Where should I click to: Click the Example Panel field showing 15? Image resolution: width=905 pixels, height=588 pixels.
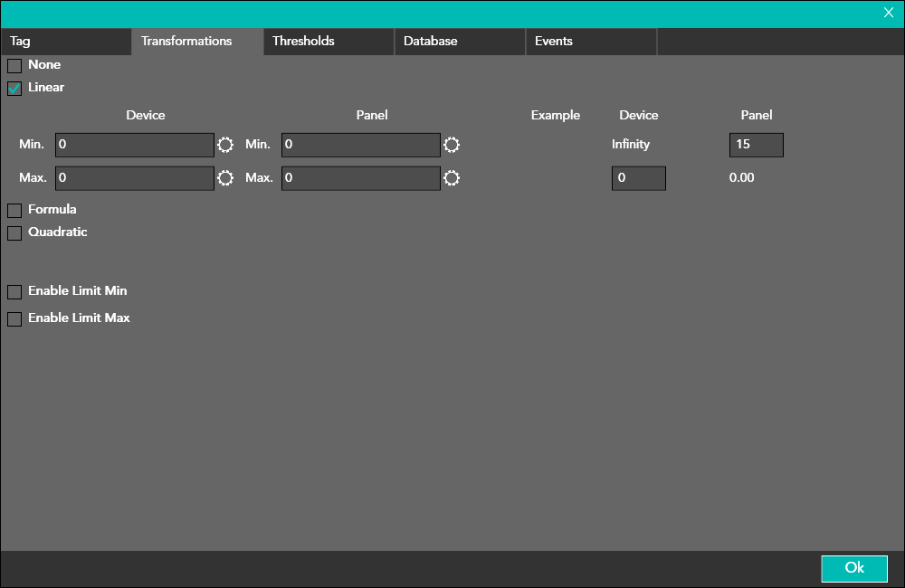click(x=756, y=145)
